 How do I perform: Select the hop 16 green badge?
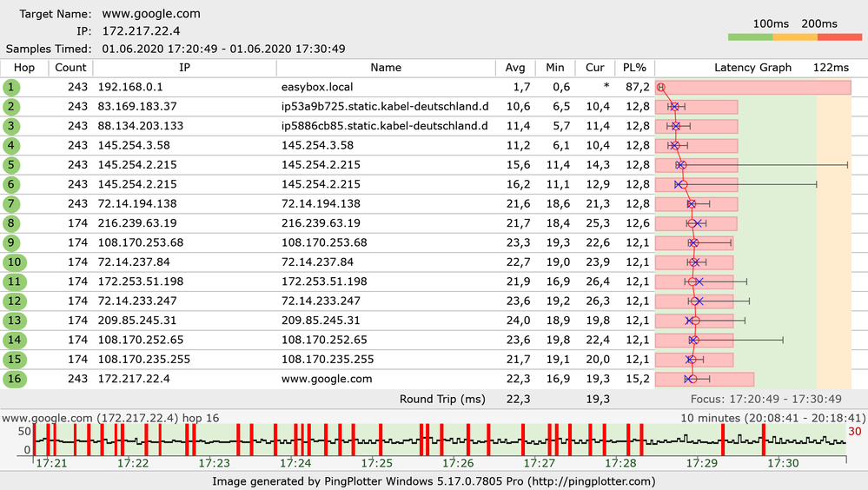click(15, 379)
